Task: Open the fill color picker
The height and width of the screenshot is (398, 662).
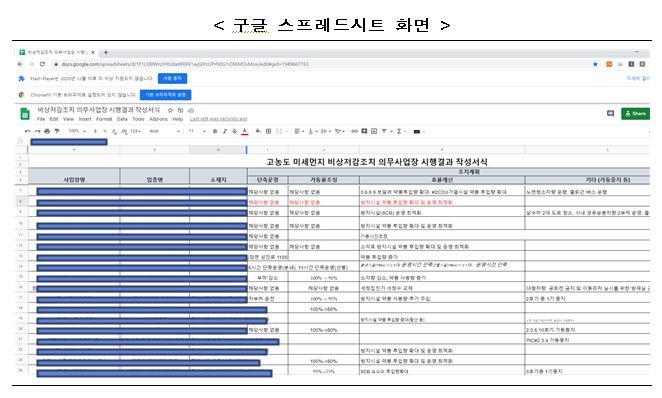Action: point(258,131)
